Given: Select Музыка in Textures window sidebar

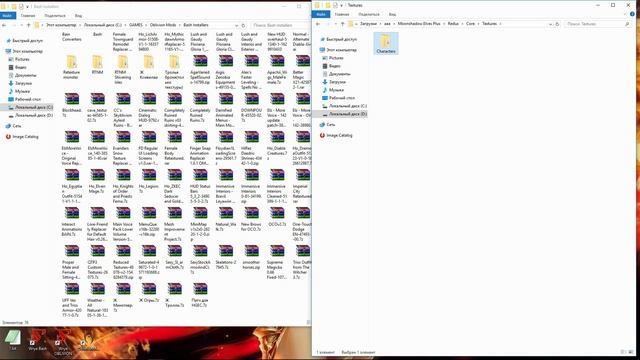Looking at the screenshot, I should click(333, 90).
